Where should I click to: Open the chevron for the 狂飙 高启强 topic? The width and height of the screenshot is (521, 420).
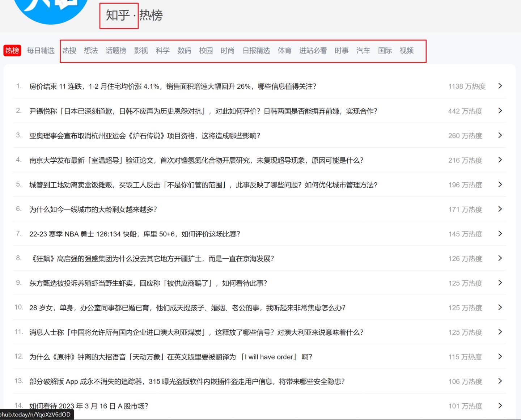click(x=500, y=258)
